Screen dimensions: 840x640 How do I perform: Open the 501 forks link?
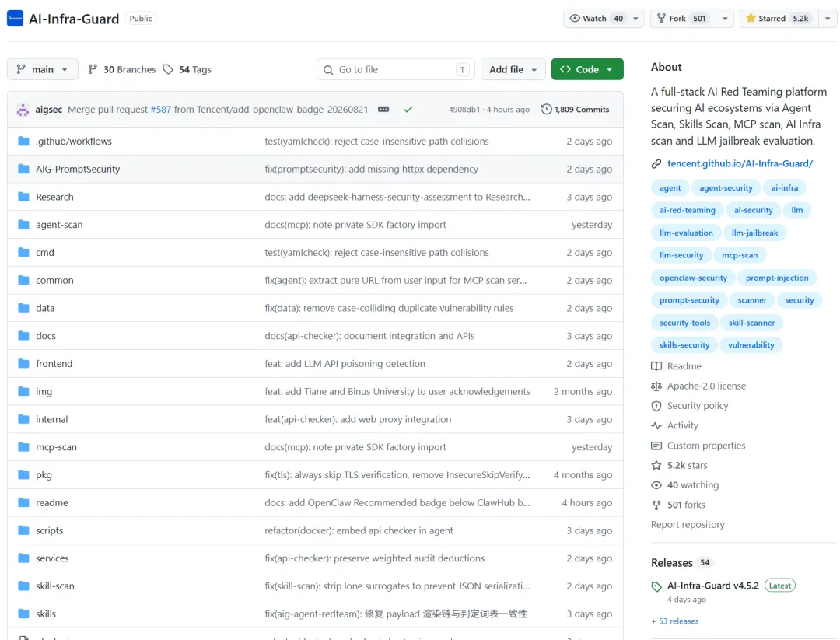pos(677,505)
